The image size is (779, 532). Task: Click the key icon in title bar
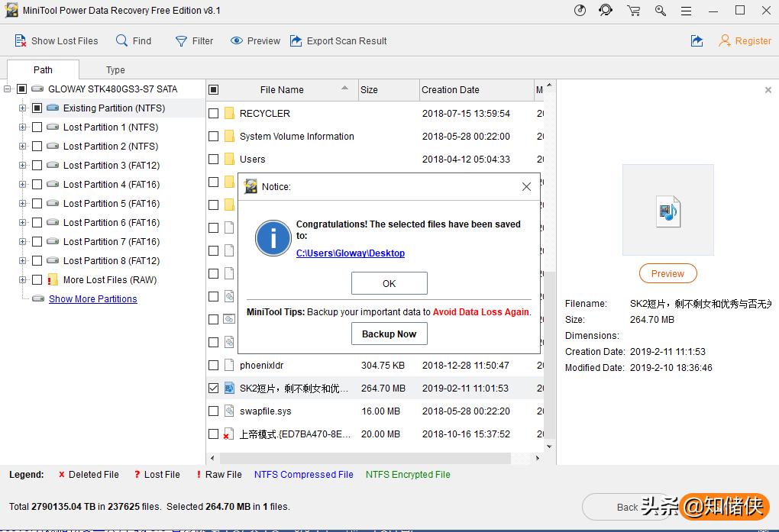click(x=661, y=11)
